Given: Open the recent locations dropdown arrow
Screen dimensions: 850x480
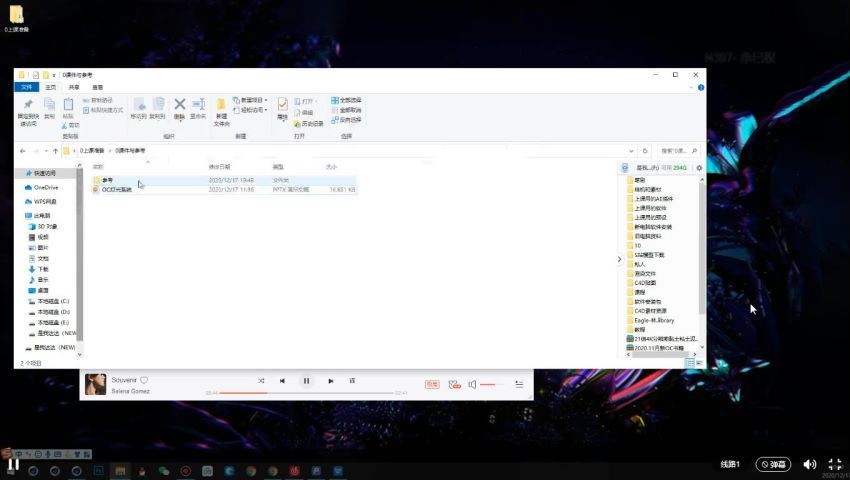Looking at the screenshot, I should click(46, 151).
